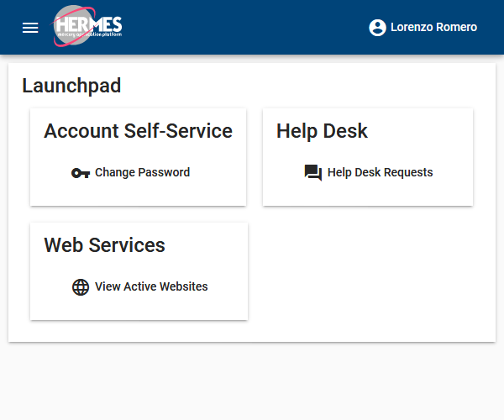
Task: Click the Account Self-Service card title
Action: 138,131
